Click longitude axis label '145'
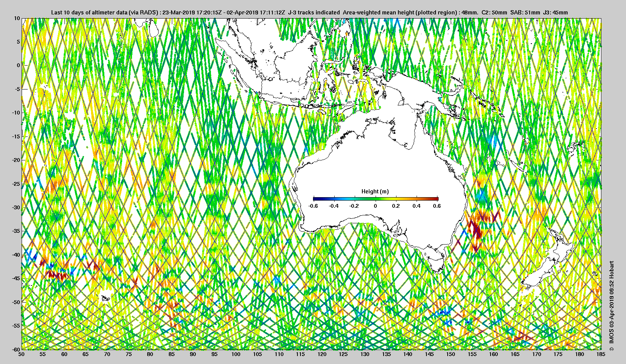 (429, 354)
